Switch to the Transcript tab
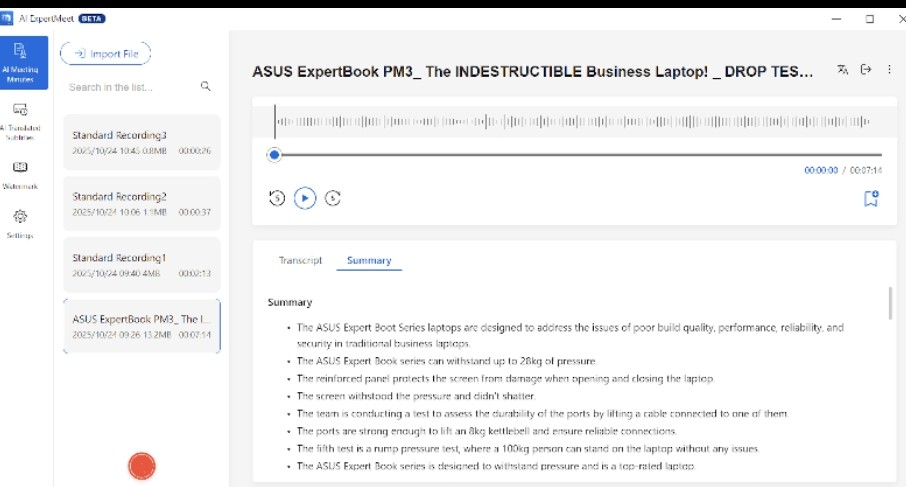 300,261
